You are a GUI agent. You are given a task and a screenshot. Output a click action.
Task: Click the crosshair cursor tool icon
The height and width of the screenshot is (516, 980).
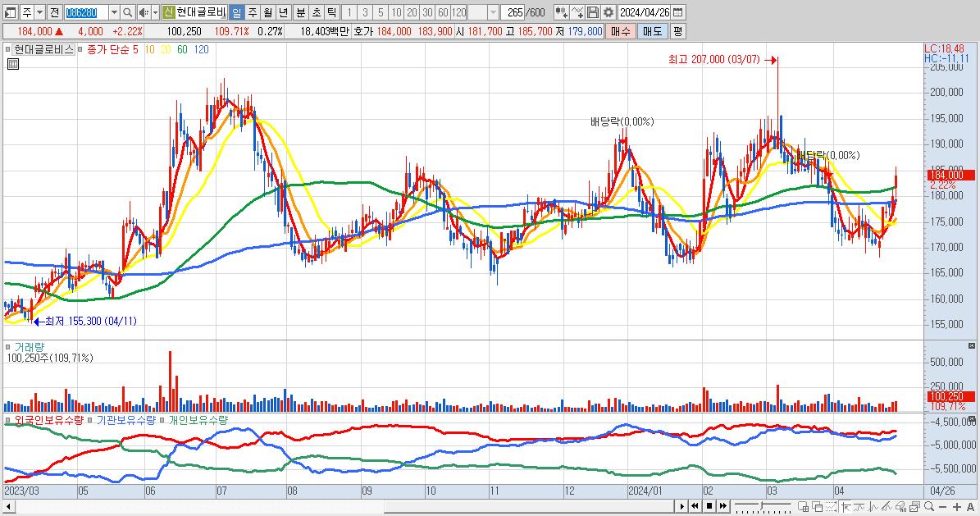click(x=846, y=507)
